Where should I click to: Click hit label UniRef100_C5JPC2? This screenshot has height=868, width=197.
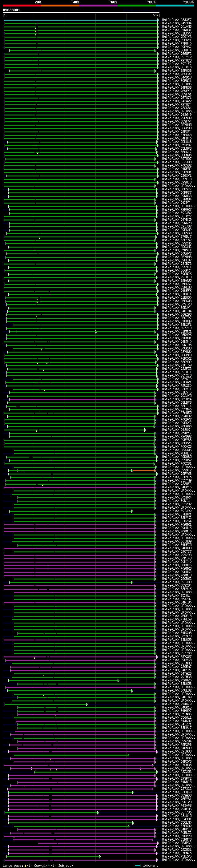pyautogui.click(x=176, y=843)
